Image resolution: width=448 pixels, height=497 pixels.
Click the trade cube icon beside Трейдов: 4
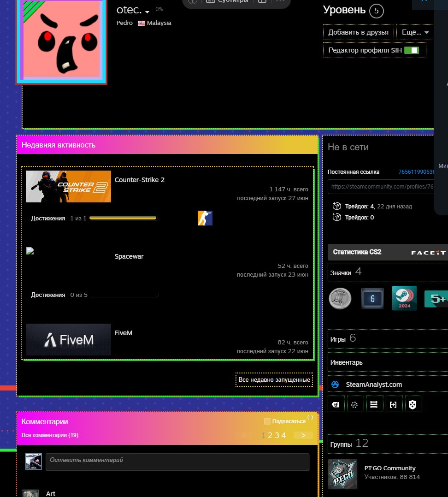(x=336, y=206)
